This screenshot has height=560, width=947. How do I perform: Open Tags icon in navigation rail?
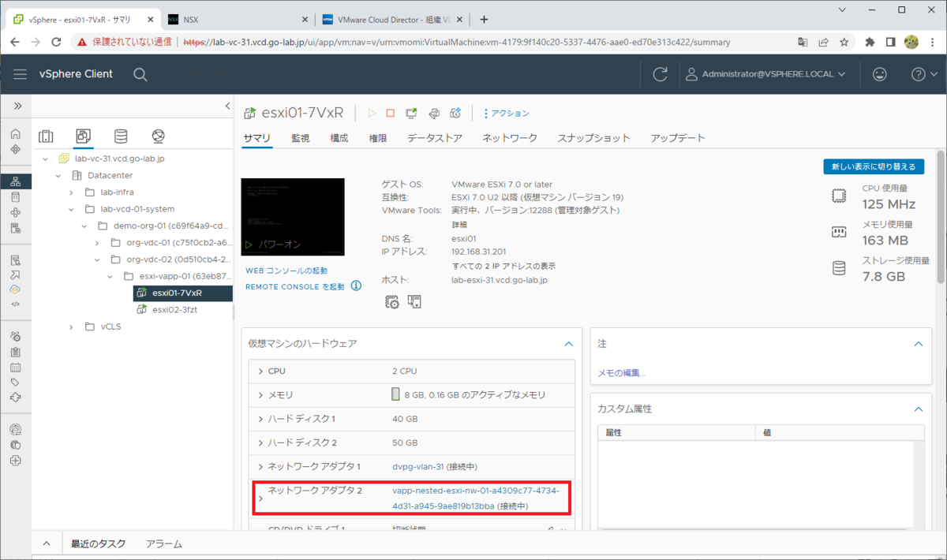[x=16, y=383]
